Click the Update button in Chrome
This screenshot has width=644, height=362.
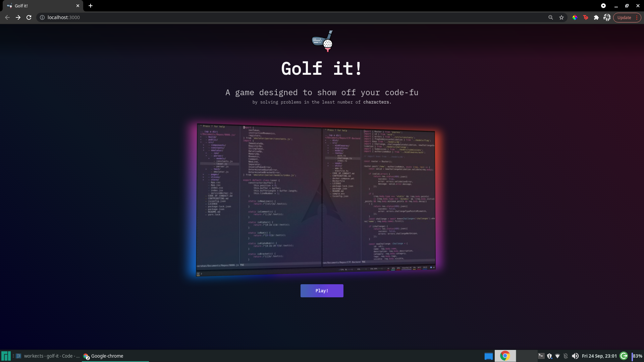pos(624,17)
